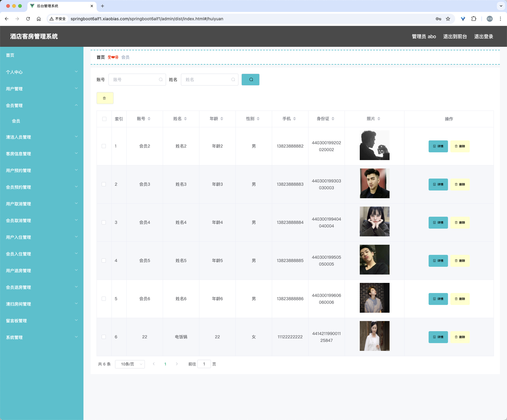Check the row checkbox for 会员6
The height and width of the screenshot is (420, 507).
[104, 299]
